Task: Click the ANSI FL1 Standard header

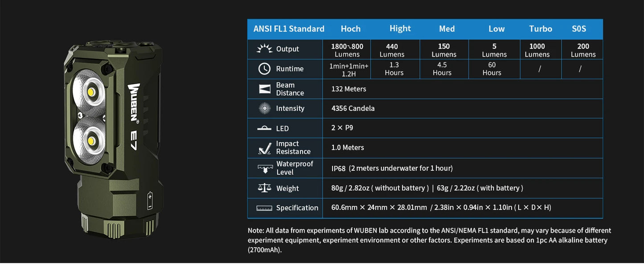Action: [x=289, y=29]
